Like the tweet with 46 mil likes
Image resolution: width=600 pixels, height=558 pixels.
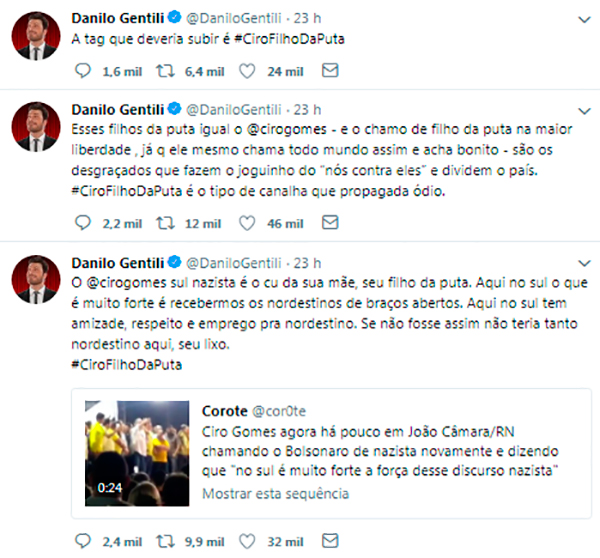click(x=247, y=223)
